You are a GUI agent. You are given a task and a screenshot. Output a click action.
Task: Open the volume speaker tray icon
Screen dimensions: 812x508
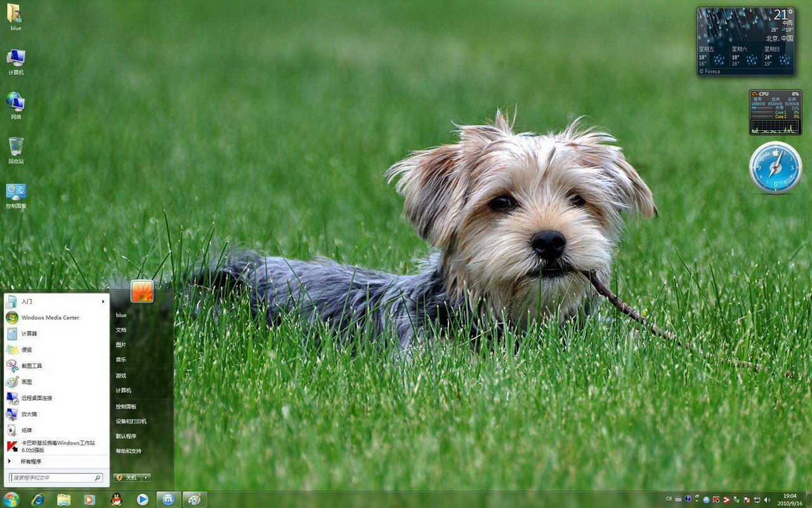point(767,500)
